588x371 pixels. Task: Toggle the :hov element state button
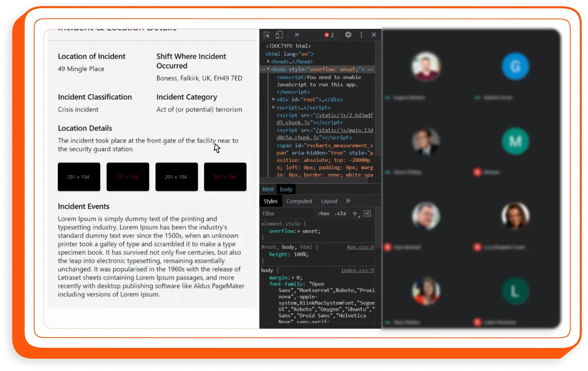click(x=324, y=213)
